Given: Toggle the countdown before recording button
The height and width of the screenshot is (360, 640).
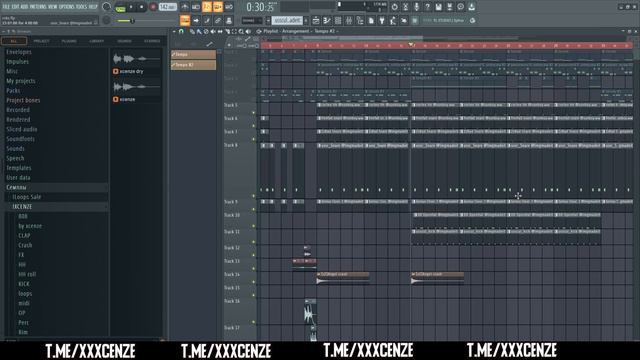Looking at the screenshot, I should click(x=207, y=7).
